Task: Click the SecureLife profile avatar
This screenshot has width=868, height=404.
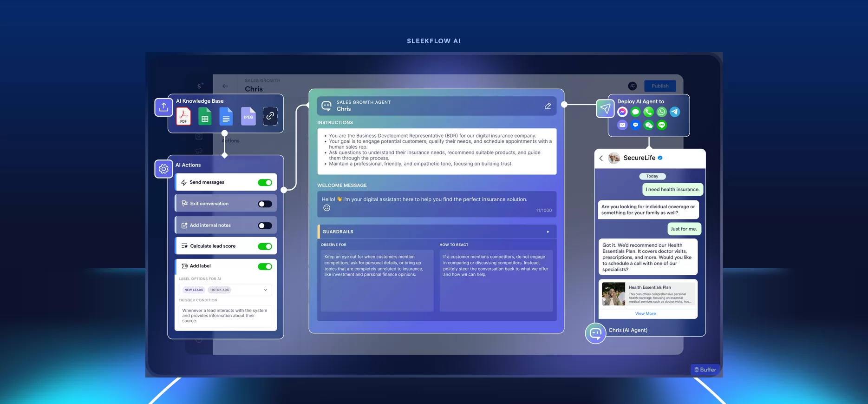Action: pyautogui.click(x=614, y=158)
